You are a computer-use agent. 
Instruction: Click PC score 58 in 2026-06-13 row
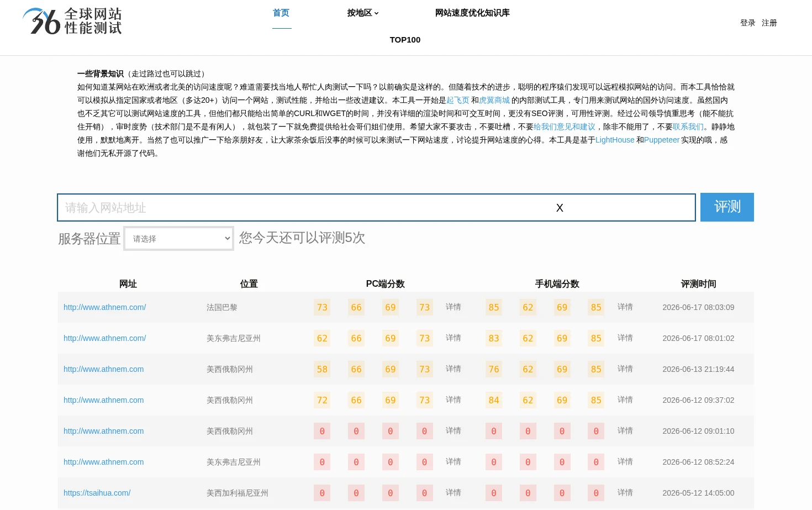pos(322,369)
